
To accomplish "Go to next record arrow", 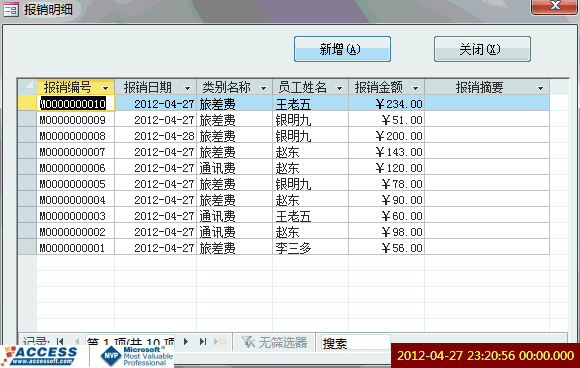I will click(x=186, y=341).
